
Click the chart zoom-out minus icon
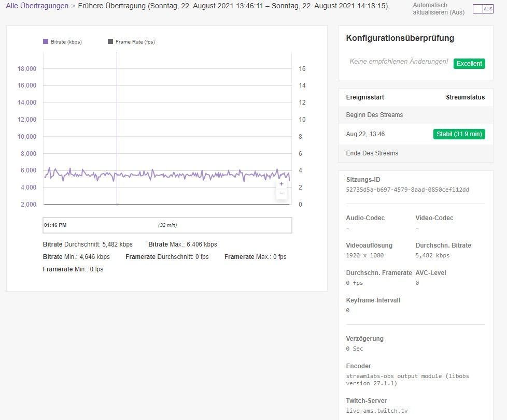tap(281, 194)
